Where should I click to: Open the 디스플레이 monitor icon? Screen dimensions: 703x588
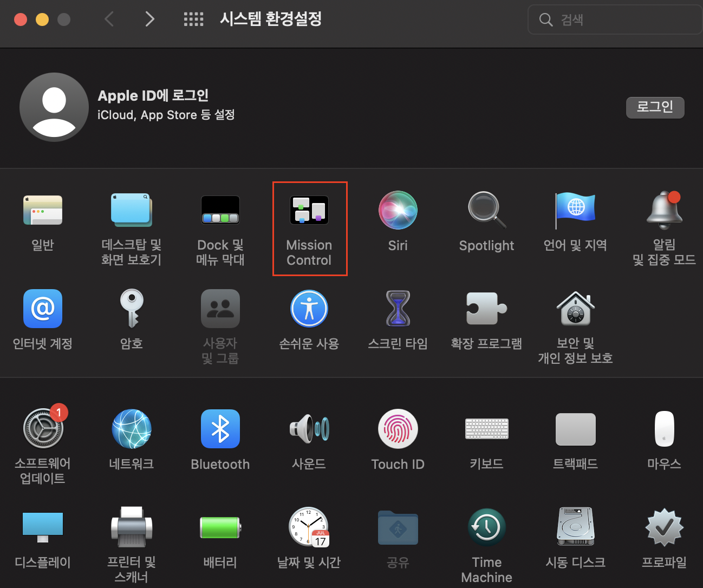(x=43, y=527)
